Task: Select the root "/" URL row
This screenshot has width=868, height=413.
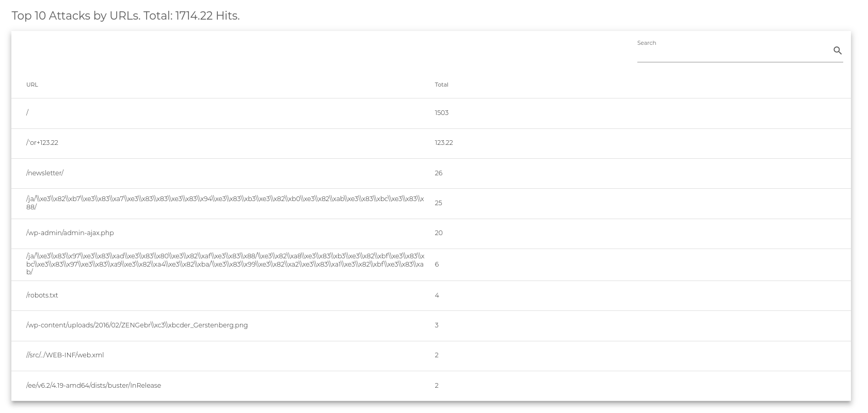Action: (x=431, y=113)
